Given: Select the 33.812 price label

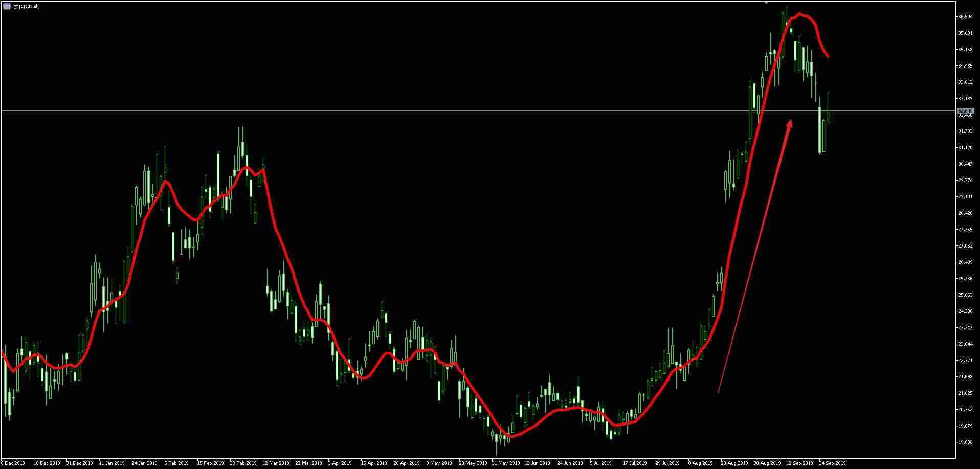Looking at the screenshot, I should pos(965,82).
